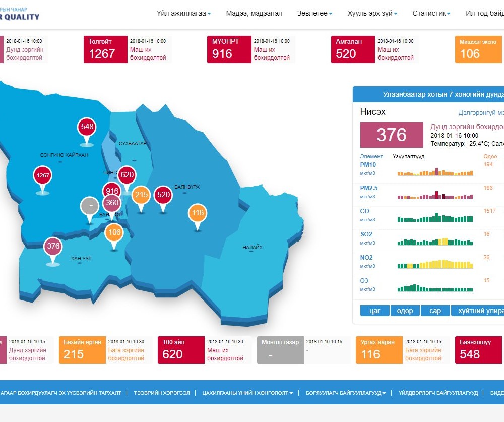Select the 520 red map marker
The height and width of the screenshot is (422, 504).
tap(163, 195)
